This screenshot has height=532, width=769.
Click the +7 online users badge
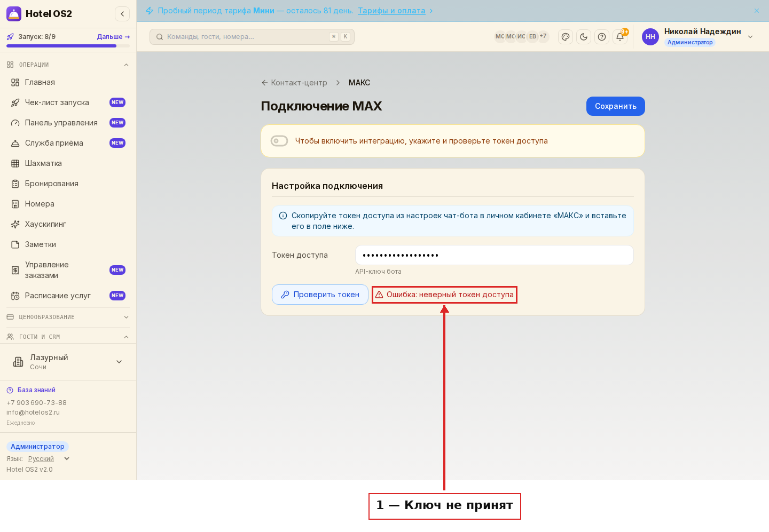pyautogui.click(x=543, y=36)
